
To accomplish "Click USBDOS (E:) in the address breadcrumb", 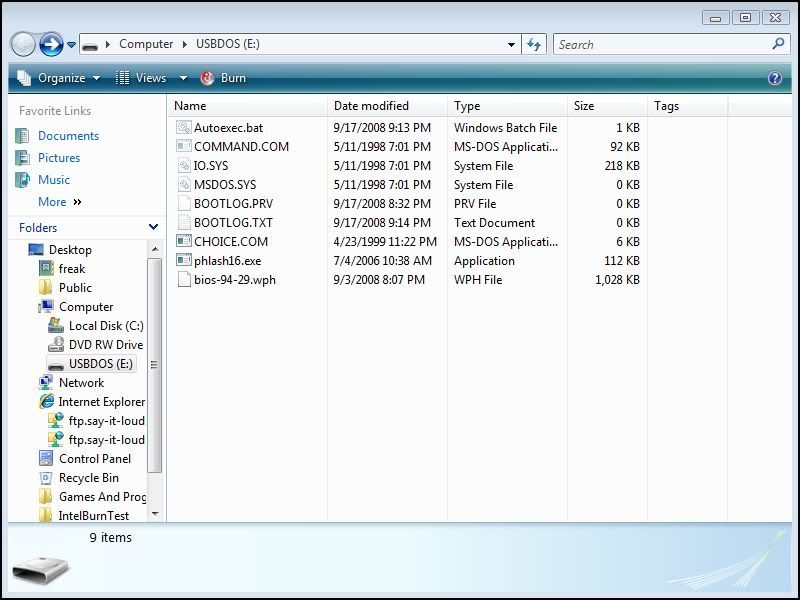I will coord(228,44).
